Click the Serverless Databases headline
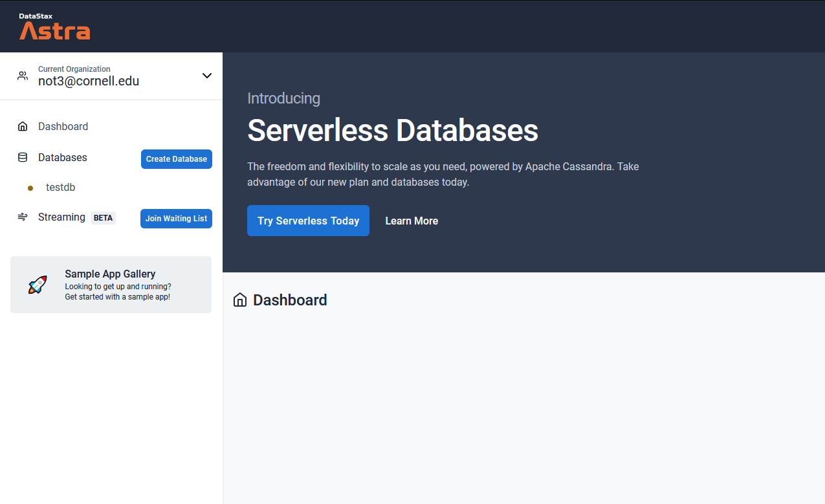 (x=393, y=130)
